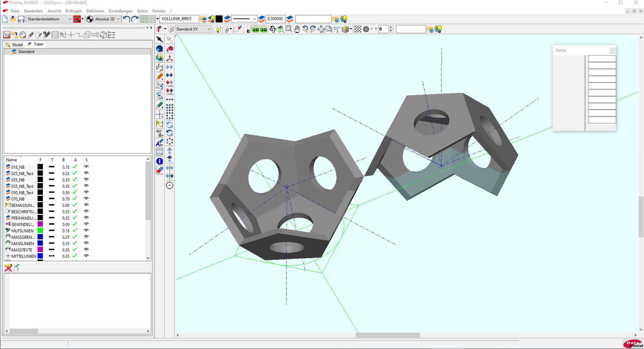Screen dimensions: 644x349
Task: Toggle visibility eye of MASSLINIEN layer
Action: (86, 243)
